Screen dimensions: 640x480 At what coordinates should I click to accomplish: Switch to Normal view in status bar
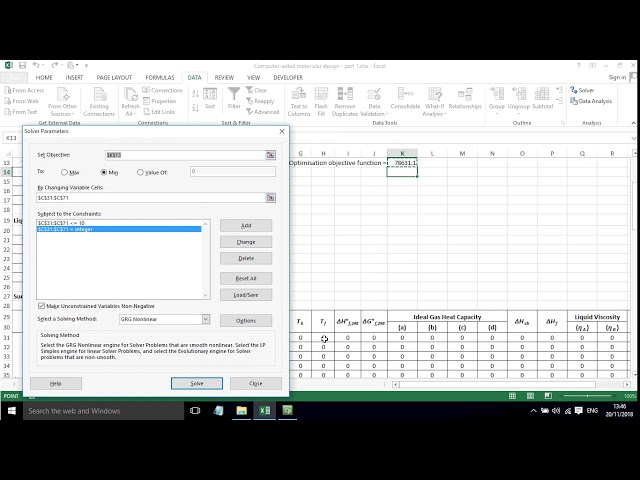pos(512,396)
